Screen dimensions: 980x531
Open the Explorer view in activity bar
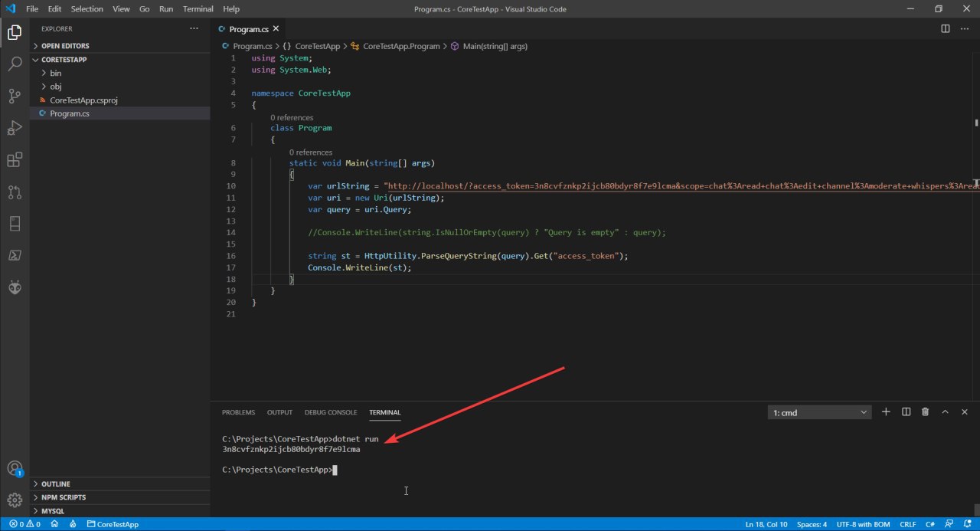tap(15, 32)
